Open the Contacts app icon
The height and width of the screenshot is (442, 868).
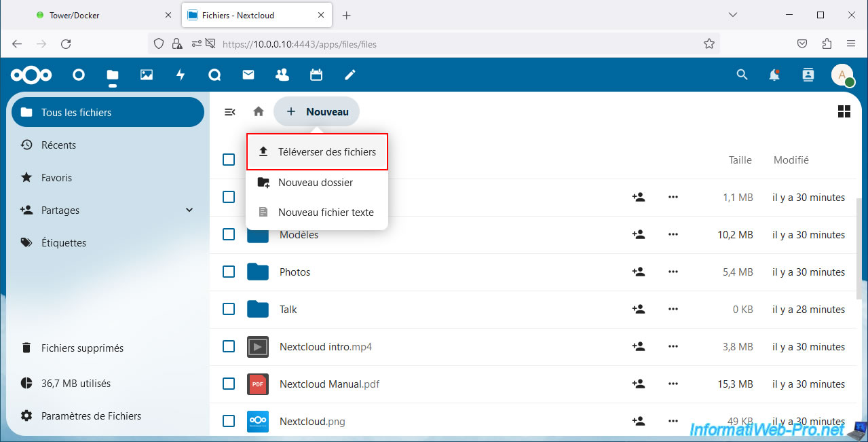tap(282, 75)
